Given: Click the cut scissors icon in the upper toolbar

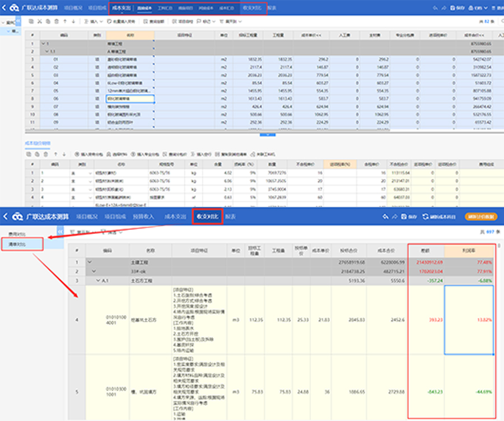Looking at the screenshot, I should tap(39, 21).
